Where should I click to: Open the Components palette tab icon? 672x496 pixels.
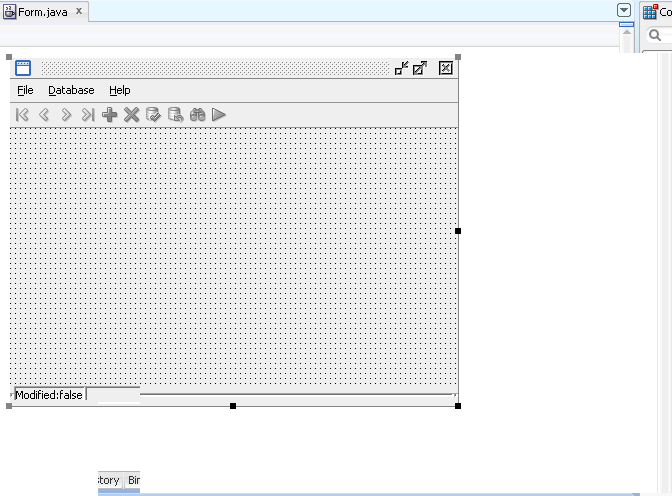point(650,12)
